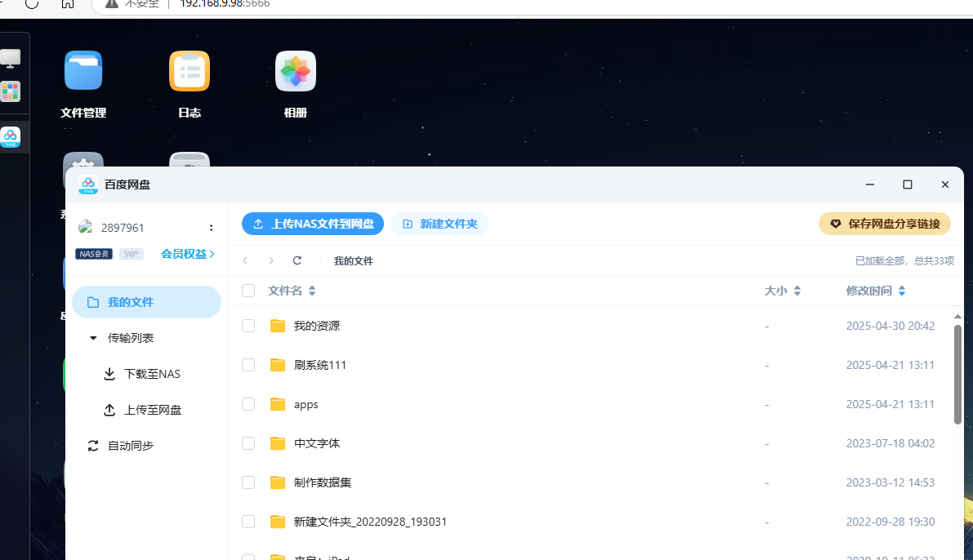Screen dimensions: 973x560
Task: Go back with the left arrow
Action: click(x=246, y=260)
